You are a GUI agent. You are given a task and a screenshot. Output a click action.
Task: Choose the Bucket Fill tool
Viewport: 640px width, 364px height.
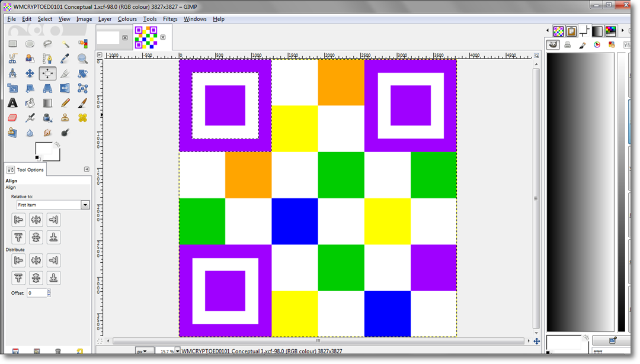30,103
